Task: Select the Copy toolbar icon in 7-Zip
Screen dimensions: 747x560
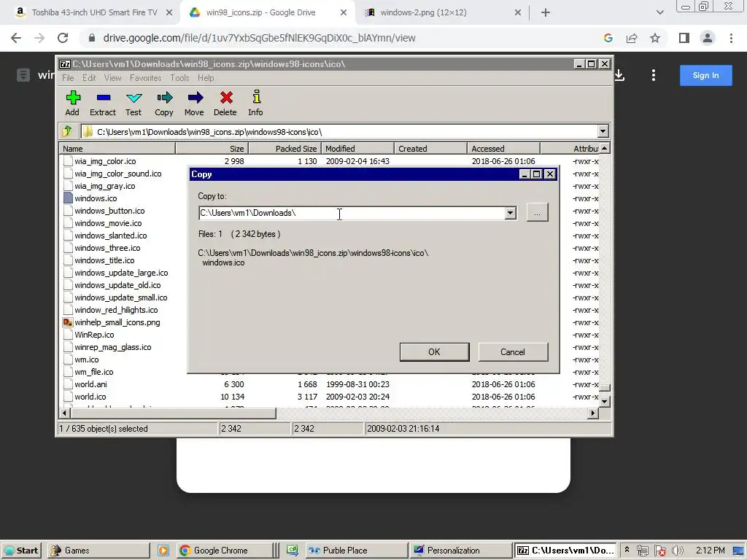Action: [164, 103]
